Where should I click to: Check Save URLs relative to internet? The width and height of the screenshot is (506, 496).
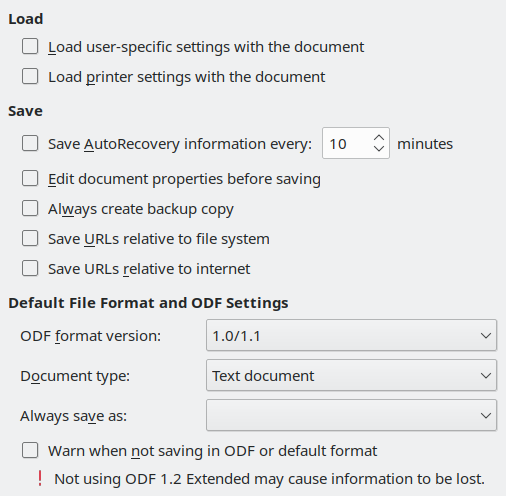click(30, 268)
